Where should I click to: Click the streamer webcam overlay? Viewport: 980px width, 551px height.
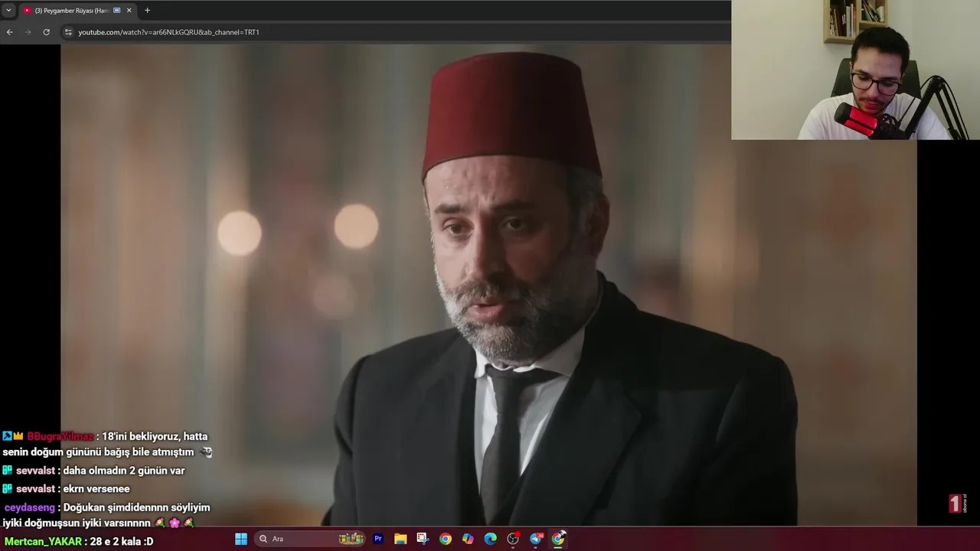point(855,70)
